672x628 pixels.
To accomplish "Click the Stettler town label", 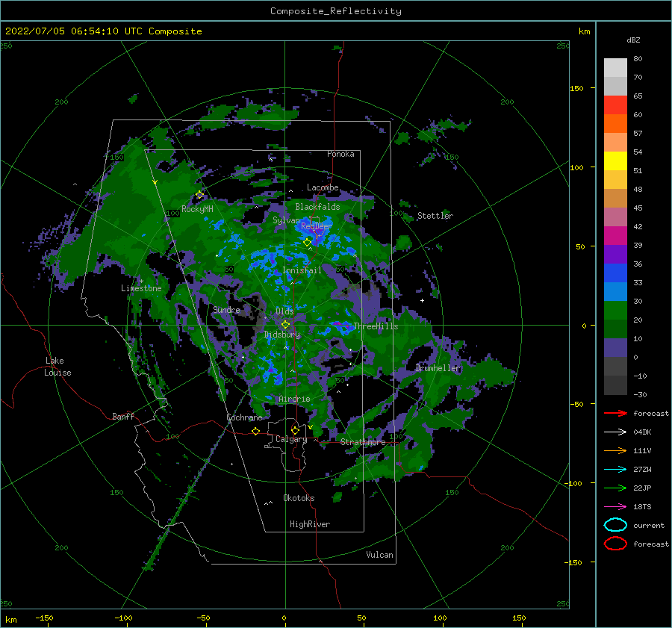I will (435, 216).
